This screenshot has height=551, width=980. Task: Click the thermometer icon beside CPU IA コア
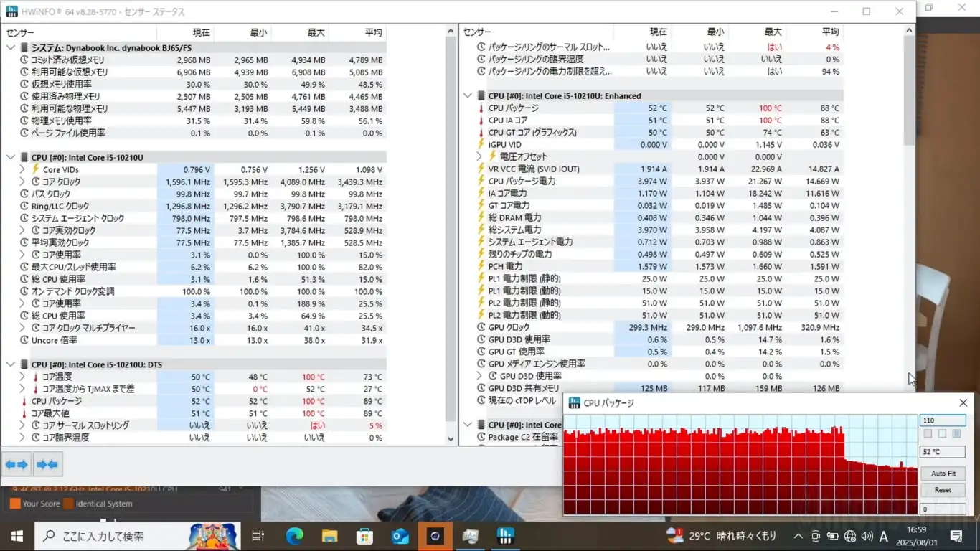coord(481,121)
